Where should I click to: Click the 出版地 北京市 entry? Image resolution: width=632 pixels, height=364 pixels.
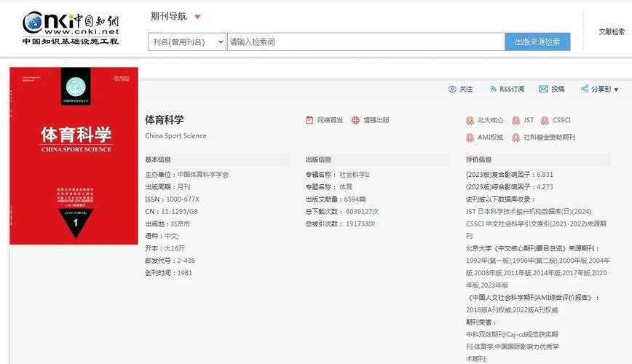[167, 223]
